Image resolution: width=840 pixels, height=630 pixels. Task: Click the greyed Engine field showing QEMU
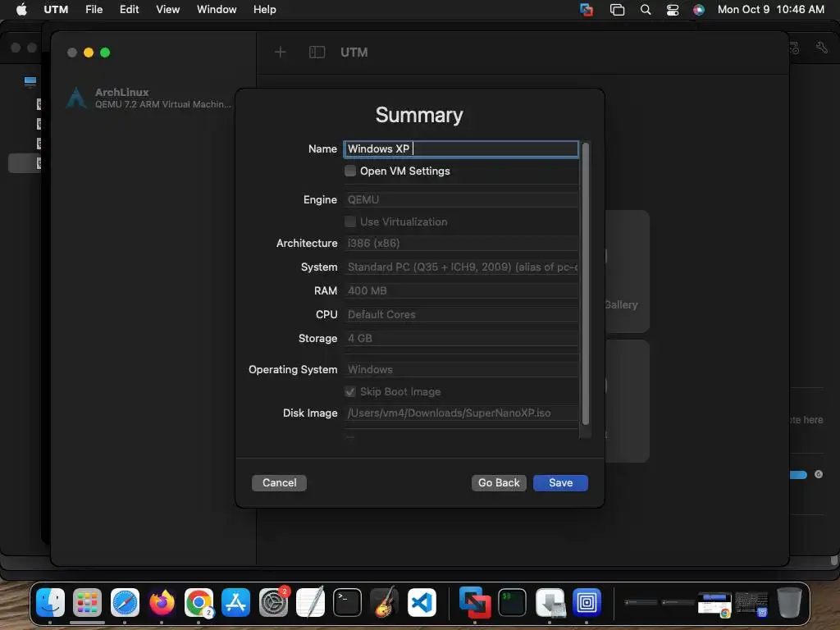461,200
